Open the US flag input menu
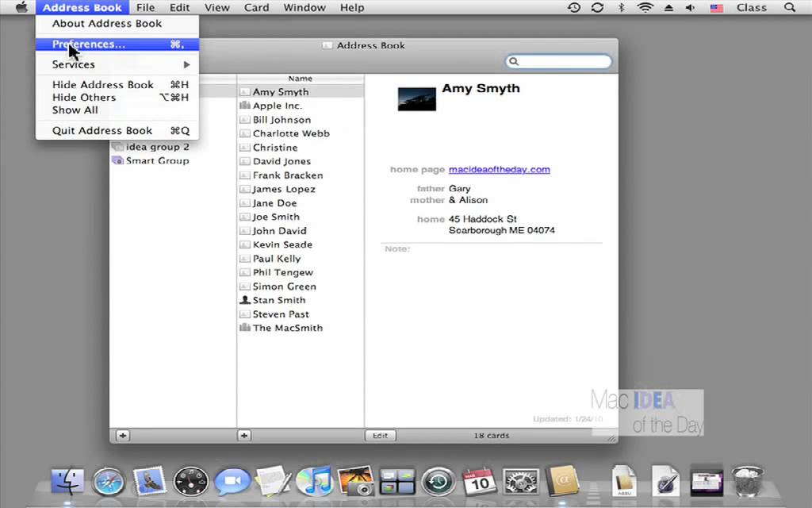The height and width of the screenshot is (508, 812). point(716,8)
